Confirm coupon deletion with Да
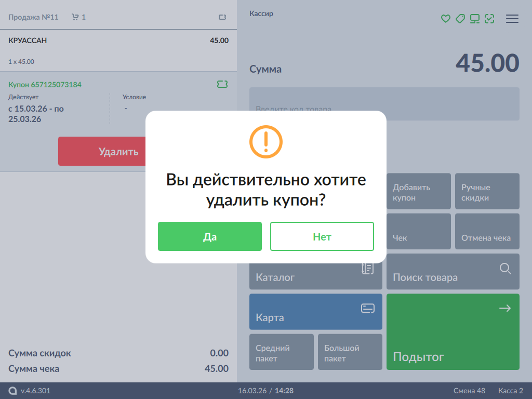Image resolution: width=532 pixels, height=399 pixels. (x=209, y=236)
